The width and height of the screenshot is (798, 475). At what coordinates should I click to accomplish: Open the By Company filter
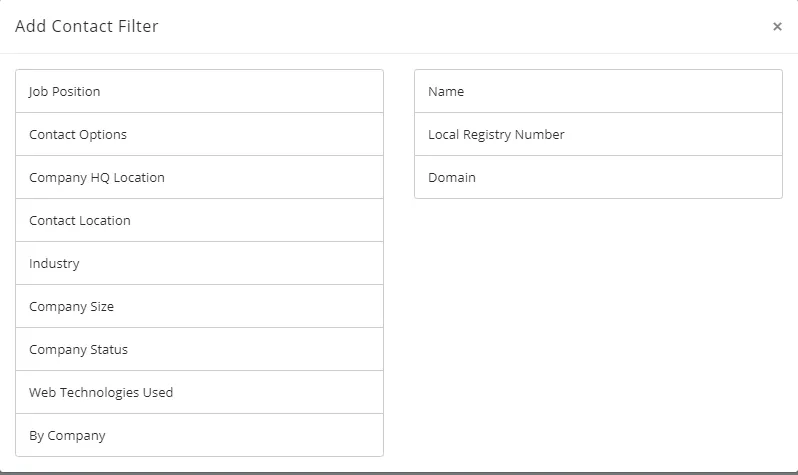point(199,435)
